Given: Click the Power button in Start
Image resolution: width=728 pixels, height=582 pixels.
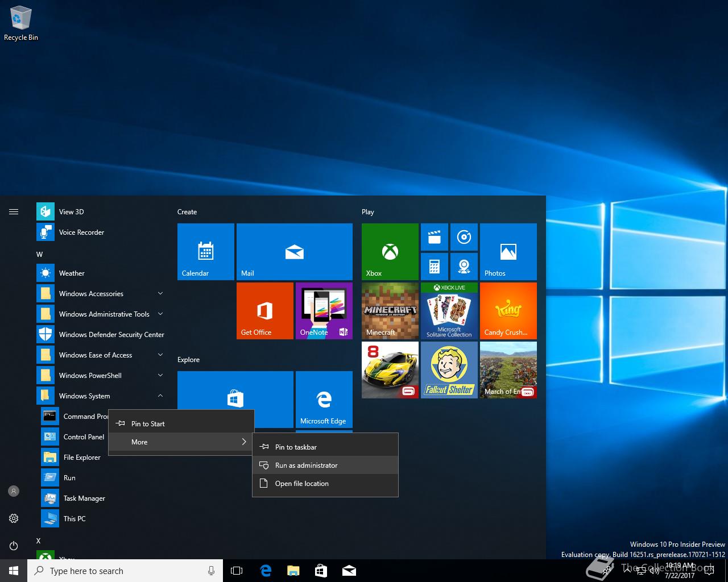Looking at the screenshot, I should pyautogui.click(x=14, y=546).
